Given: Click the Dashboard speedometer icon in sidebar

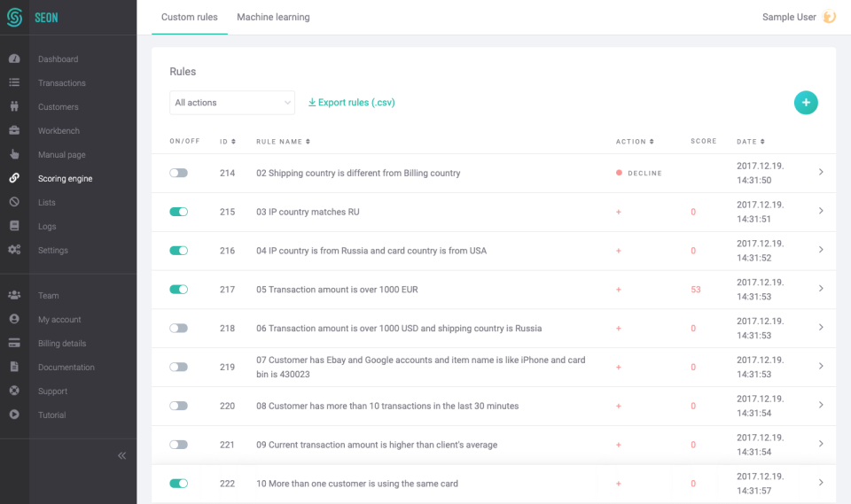Looking at the screenshot, I should click(x=14, y=59).
